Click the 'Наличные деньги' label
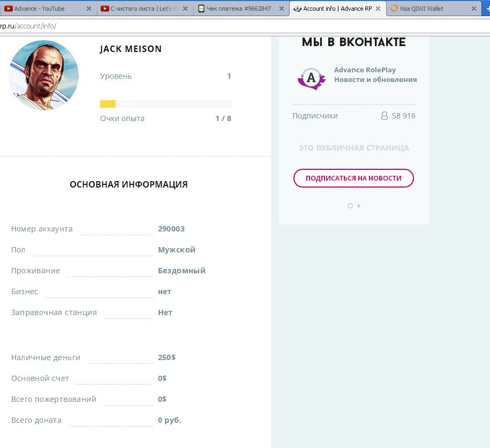The width and height of the screenshot is (490, 448). 46,357
